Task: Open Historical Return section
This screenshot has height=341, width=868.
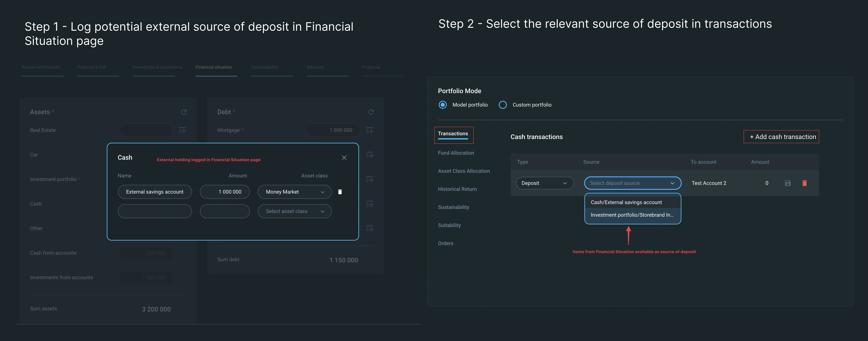Action: 457,189
